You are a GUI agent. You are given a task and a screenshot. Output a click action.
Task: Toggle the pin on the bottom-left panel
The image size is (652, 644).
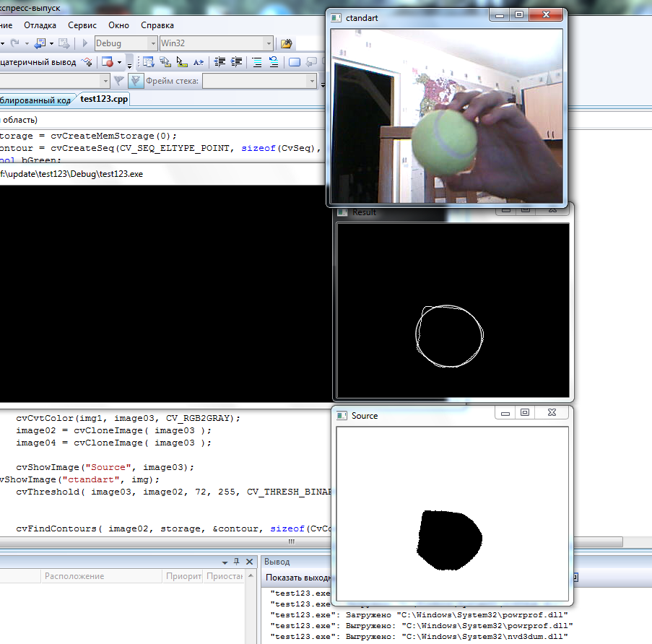coord(236,561)
